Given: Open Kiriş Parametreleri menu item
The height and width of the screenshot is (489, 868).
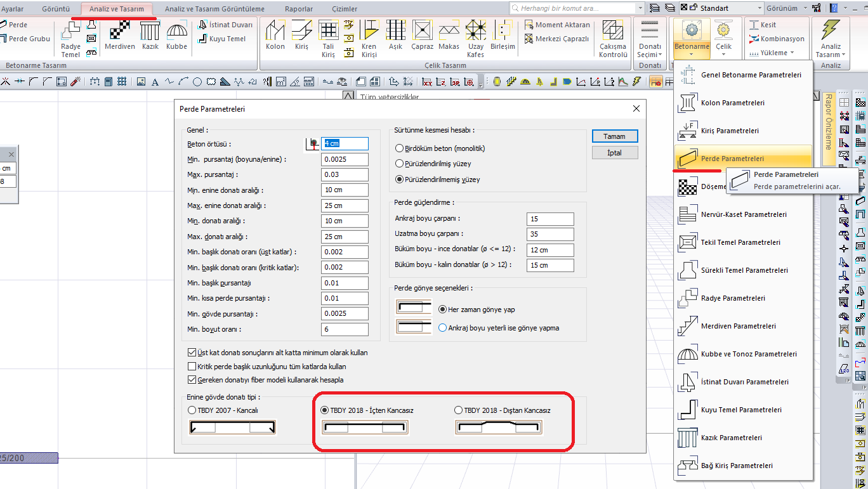Looking at the screenshot, I should [744, 131].
